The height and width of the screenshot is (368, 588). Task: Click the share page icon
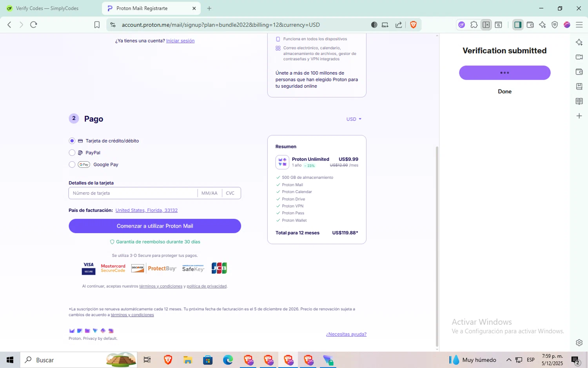[x=399, y=25]
